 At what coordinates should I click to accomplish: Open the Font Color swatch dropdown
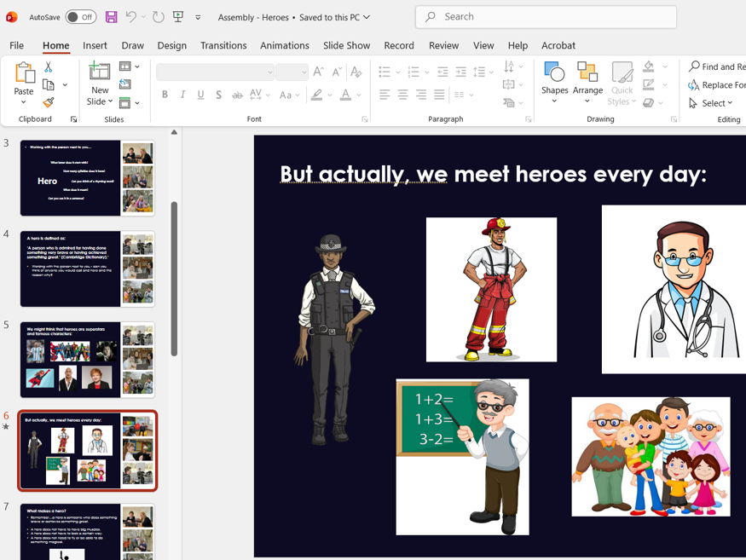coord(357,95)
